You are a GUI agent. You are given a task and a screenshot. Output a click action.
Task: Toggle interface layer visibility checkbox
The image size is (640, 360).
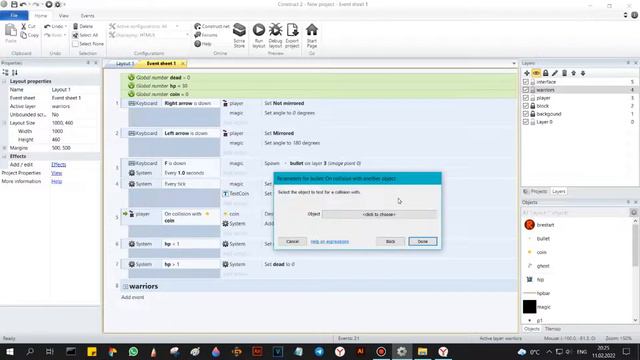pos(526,82)
